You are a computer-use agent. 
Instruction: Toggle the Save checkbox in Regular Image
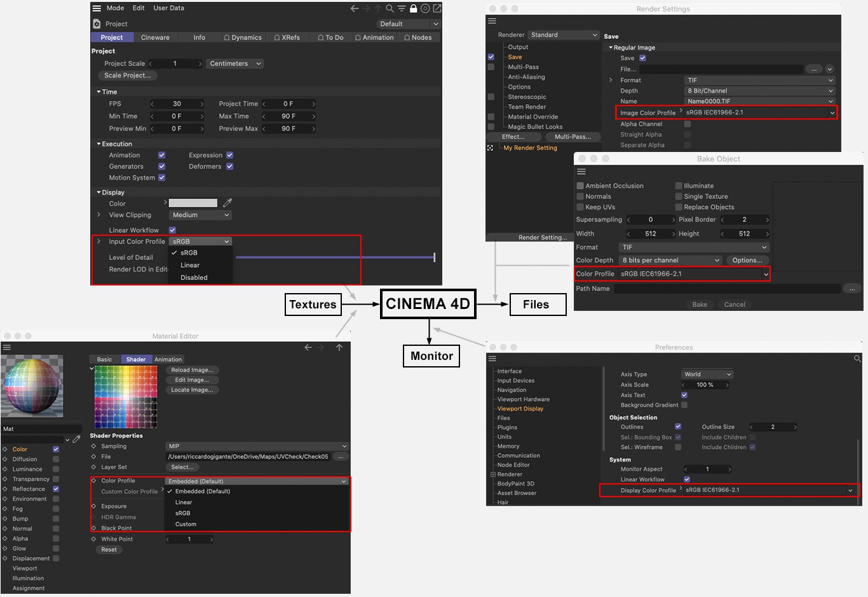pyautogui.click(x=642, y=58)
